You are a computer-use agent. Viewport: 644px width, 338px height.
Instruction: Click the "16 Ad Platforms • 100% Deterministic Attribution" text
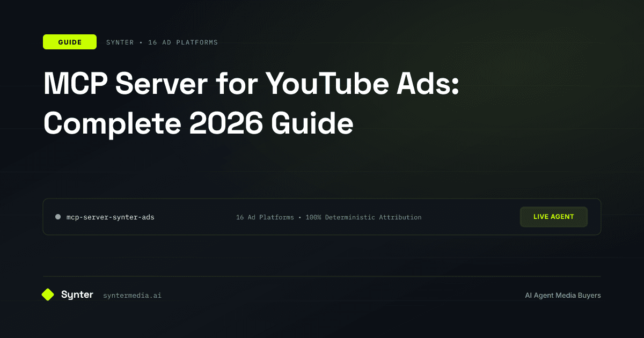pos(328,217)
